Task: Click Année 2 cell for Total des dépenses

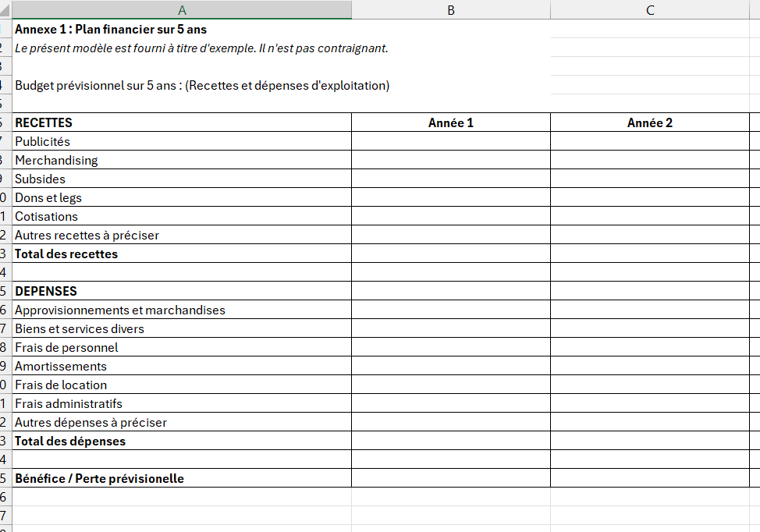Action: click(x=650, y=441)
